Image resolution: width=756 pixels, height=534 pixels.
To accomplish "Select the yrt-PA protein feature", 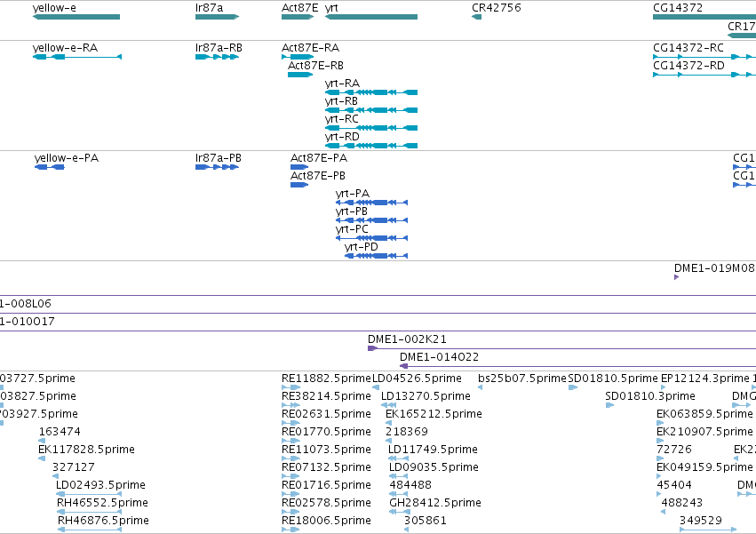I will (371, 203).
